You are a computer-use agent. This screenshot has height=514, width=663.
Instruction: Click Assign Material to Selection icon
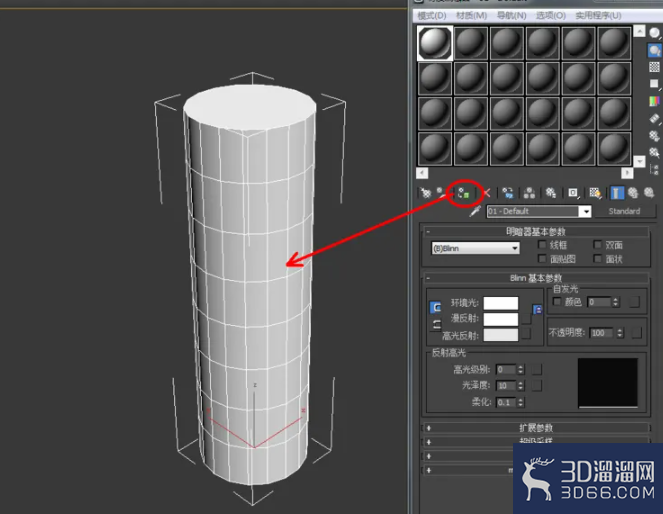click(x=464, y=194)
